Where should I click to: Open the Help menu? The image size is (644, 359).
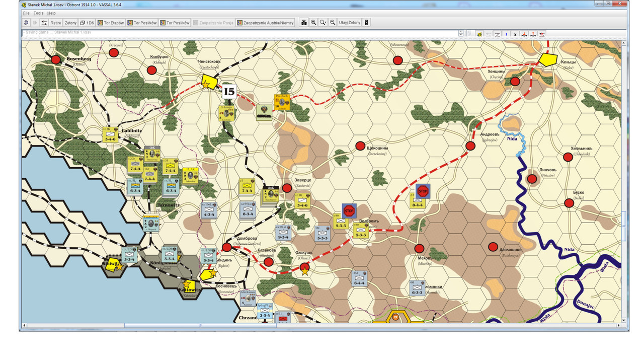[x=51, y=13]
